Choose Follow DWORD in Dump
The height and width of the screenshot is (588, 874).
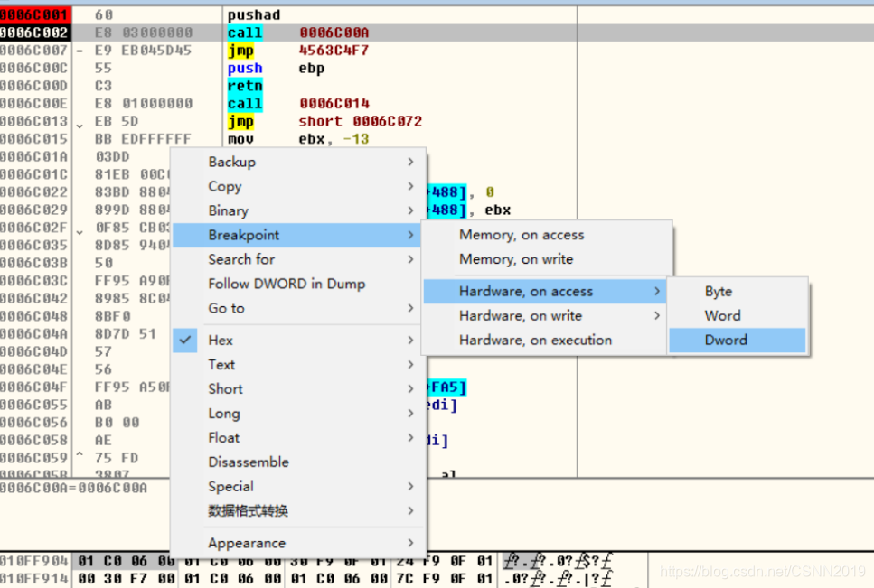299,284
